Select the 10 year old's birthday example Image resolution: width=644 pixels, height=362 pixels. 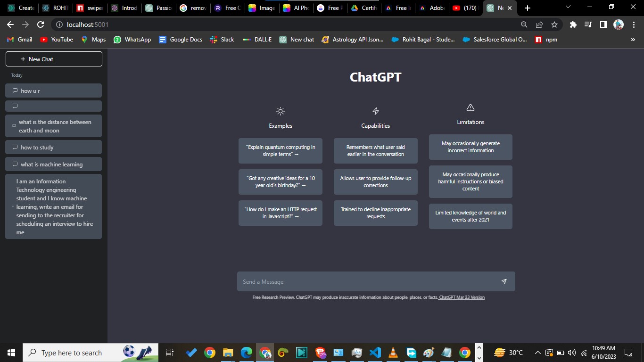click(x=281, y=182)
